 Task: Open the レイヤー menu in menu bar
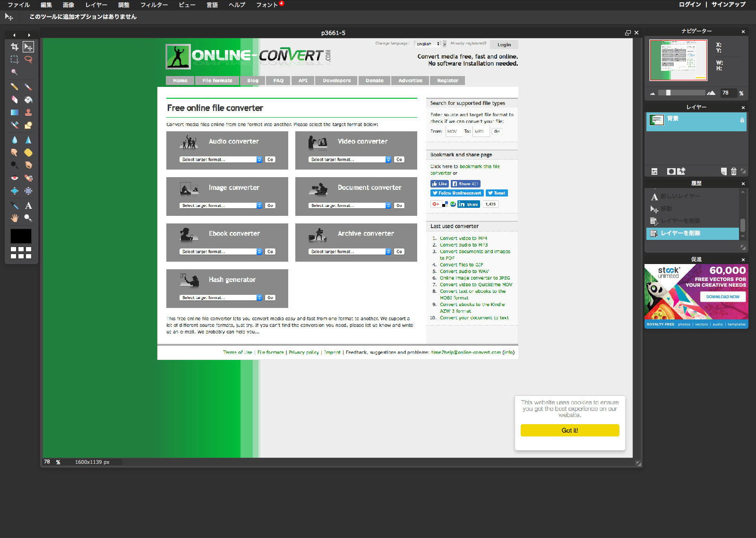(x=96, y=5)
